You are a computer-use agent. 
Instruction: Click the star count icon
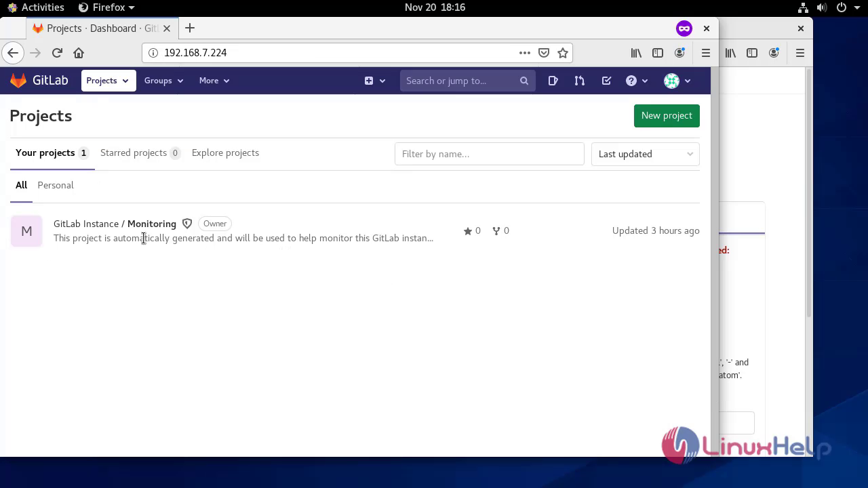(467, 231)
